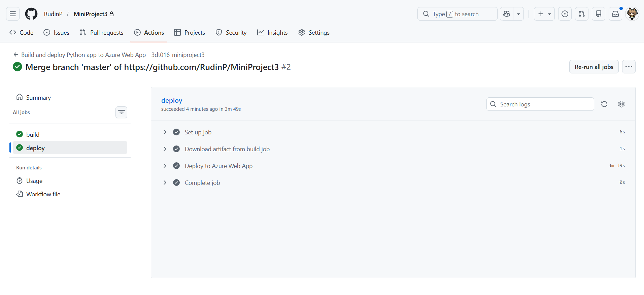Select the deploy job in sidebar

(x=70, y=148)
